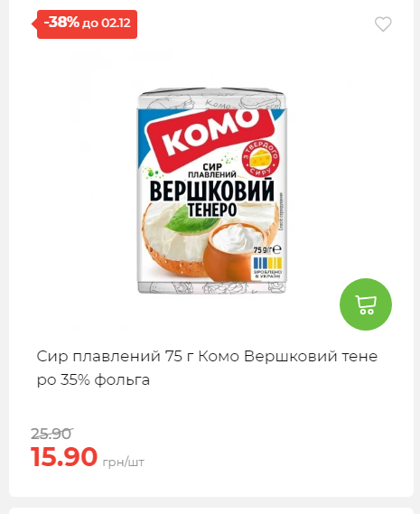The height and width of the screenshot is (514, 420).
Task: Add product to favorites with heart icon
Action: [383, 23]
